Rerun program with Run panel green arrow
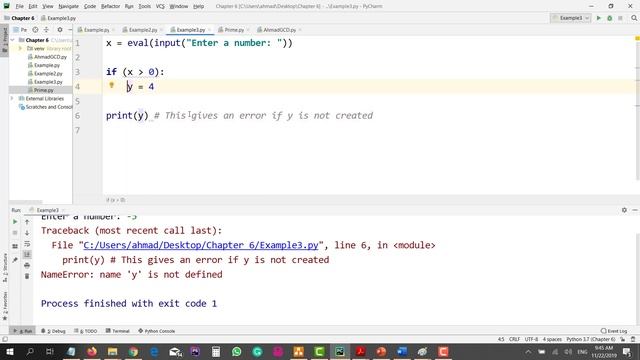640x360 pixels. [x=15, y=222]
